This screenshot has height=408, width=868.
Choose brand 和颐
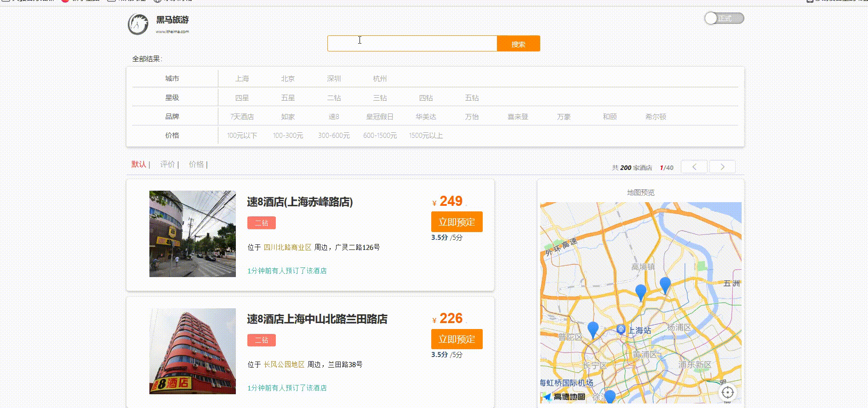(x=610, y=117)
